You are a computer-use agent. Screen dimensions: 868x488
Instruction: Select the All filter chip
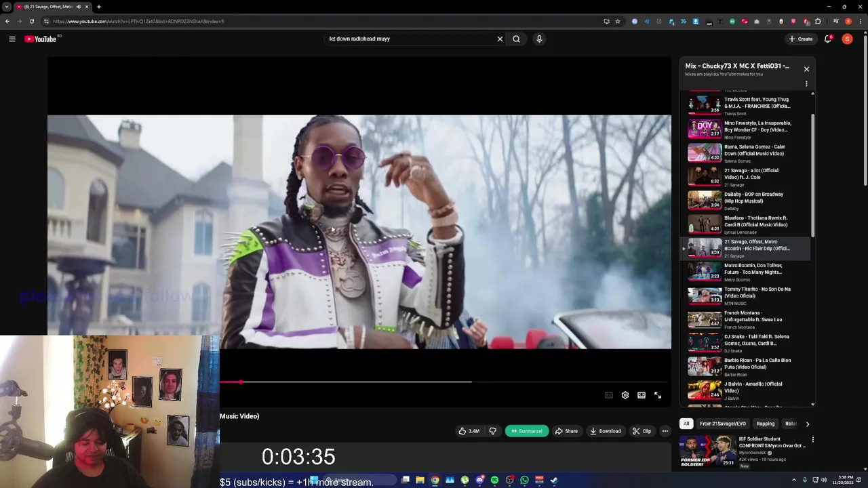[x=686, y=424]
